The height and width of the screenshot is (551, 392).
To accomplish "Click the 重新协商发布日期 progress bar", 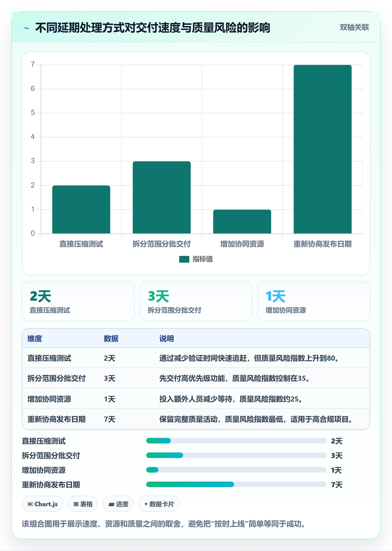I will pyautogui.click(x=236, y=485).
